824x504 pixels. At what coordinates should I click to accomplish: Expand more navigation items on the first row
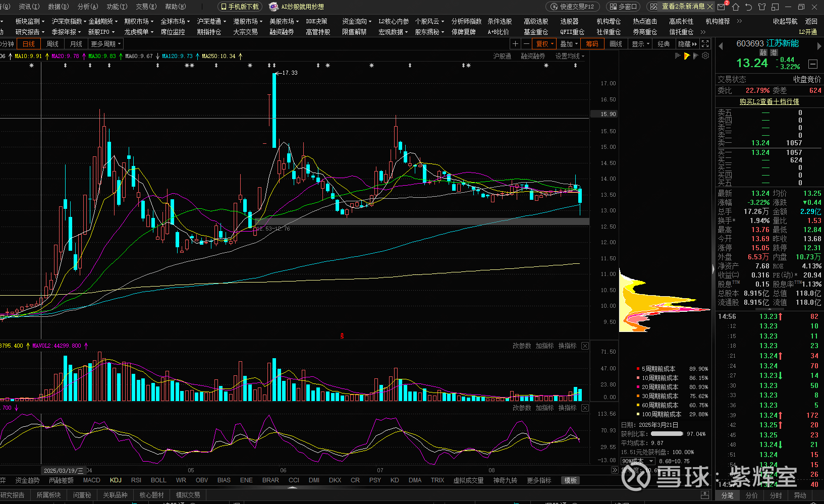pos(739,21)
